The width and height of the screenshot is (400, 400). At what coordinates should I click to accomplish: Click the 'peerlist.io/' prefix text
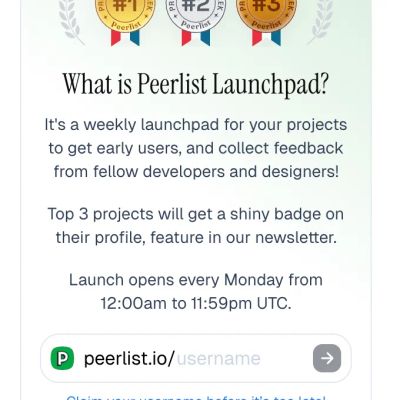click(x=129, y=359)
